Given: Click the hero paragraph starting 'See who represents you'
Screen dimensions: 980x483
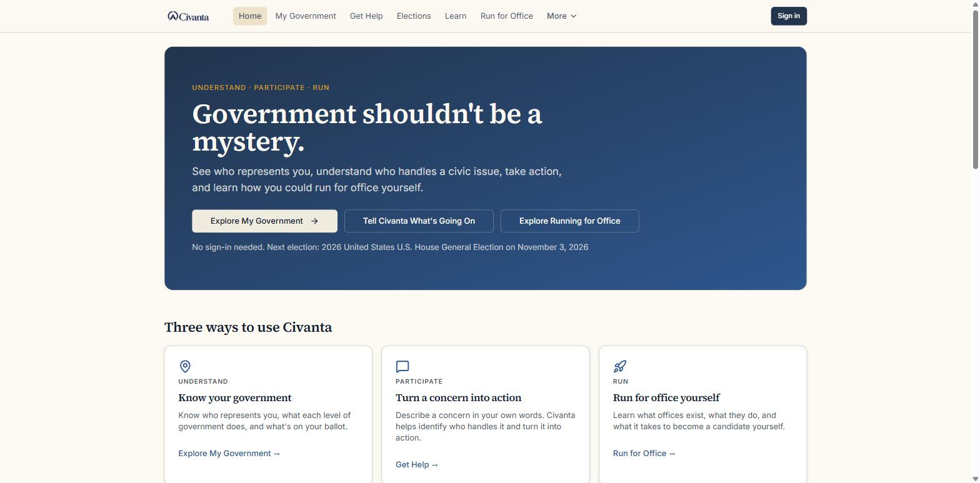Looking at the screenshot, I should click(x=377, y=179).
